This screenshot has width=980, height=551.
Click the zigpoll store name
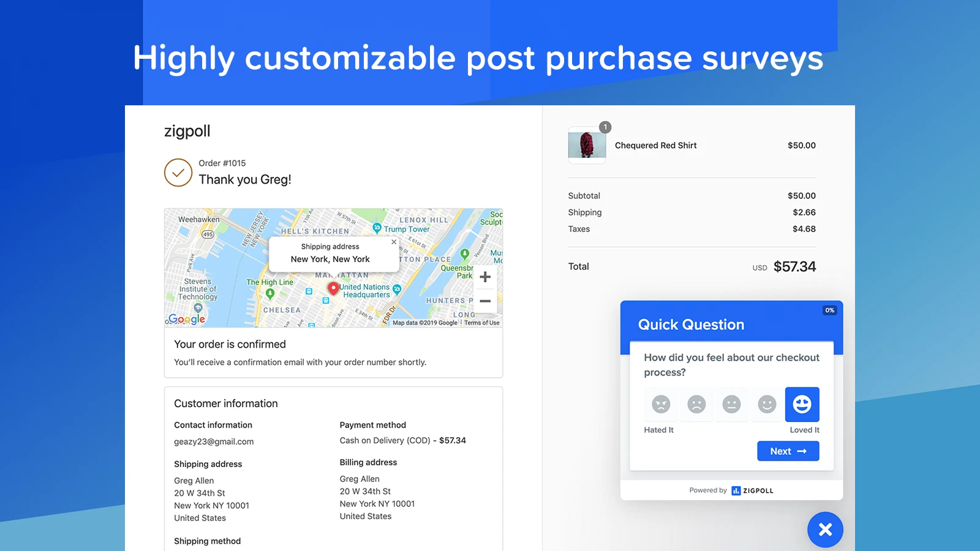coord(187,131)
